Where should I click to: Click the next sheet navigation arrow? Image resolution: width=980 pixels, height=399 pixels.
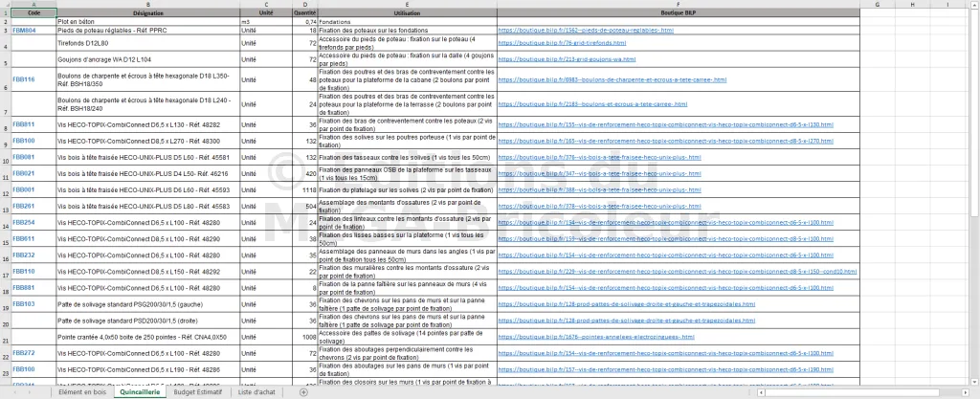[x=30, y=392]
